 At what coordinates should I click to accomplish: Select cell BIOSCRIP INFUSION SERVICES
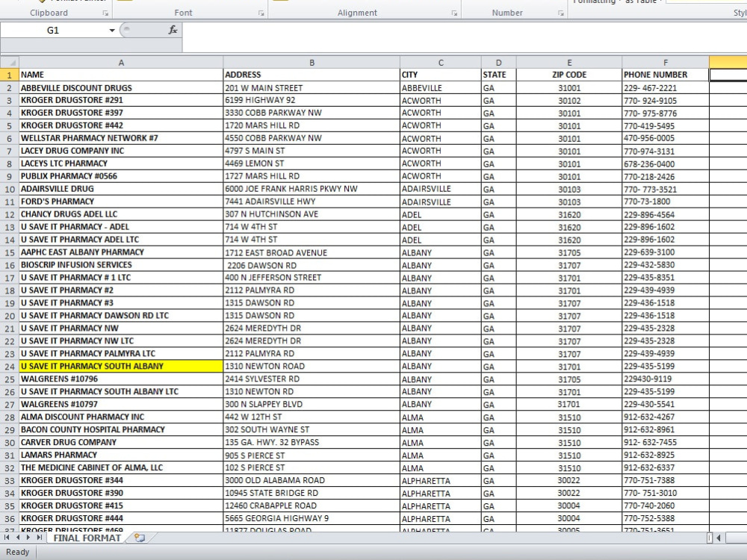[121, 265]
